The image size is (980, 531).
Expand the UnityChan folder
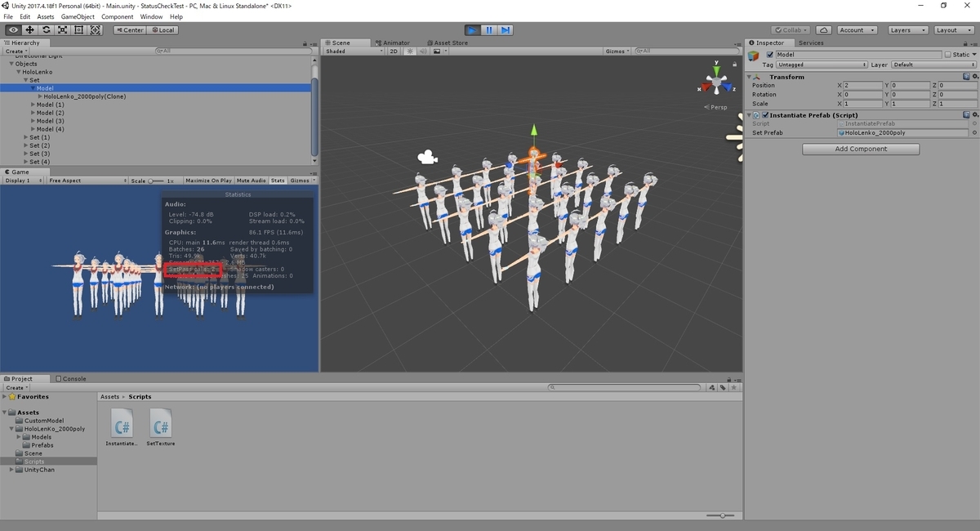click(11, 470)
